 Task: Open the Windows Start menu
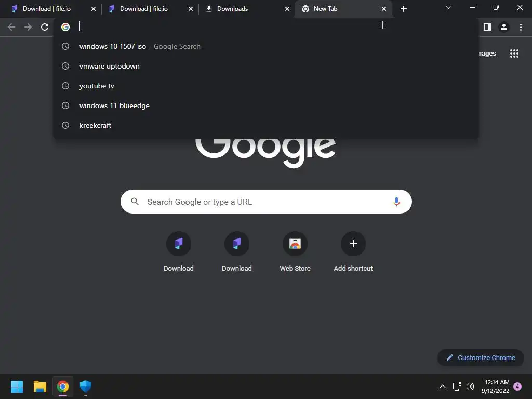click(x=17, y=387)
